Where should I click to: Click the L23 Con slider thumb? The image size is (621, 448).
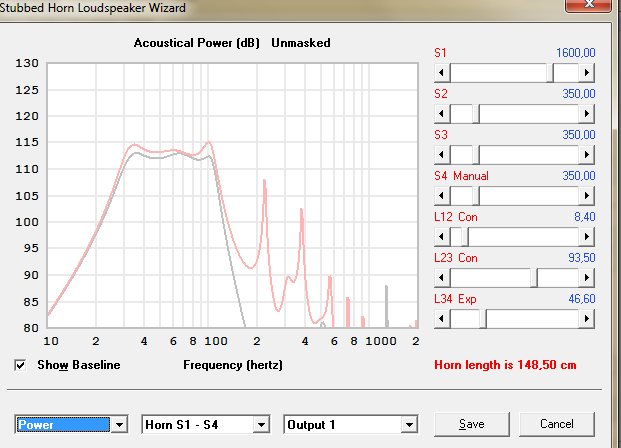pos(534,278)
